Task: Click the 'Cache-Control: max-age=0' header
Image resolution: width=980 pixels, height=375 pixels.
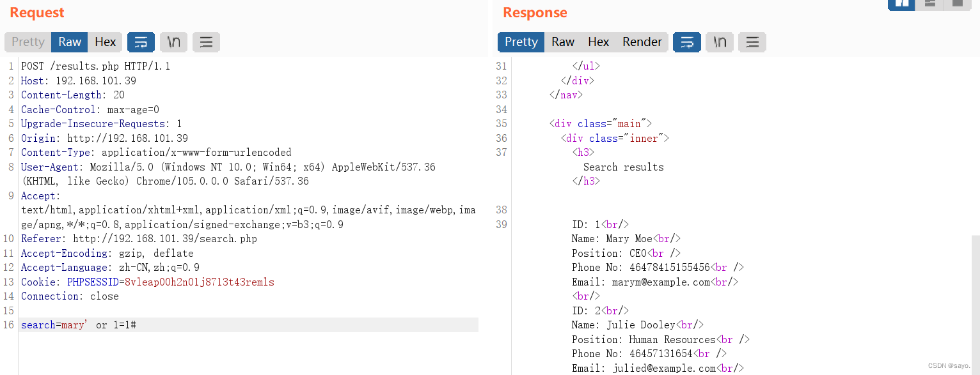Action: (x=90, y=110)
